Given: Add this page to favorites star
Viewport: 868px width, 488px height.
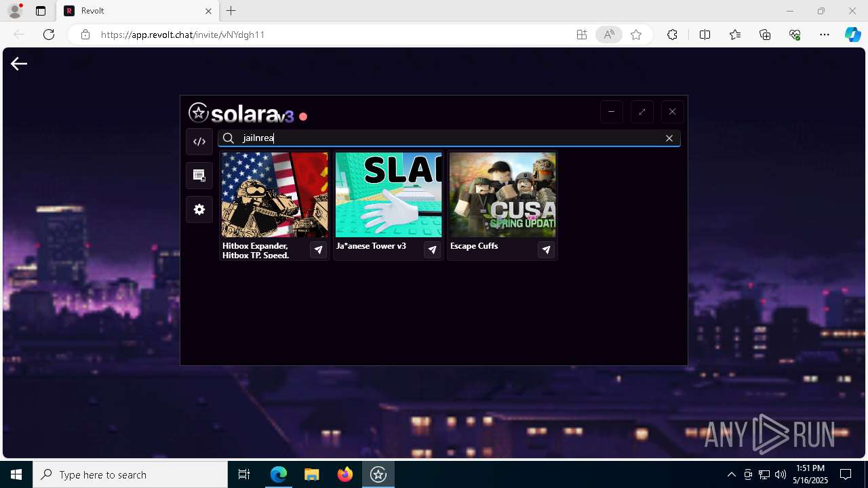Looking at the screenshot, I should (636, 35).
